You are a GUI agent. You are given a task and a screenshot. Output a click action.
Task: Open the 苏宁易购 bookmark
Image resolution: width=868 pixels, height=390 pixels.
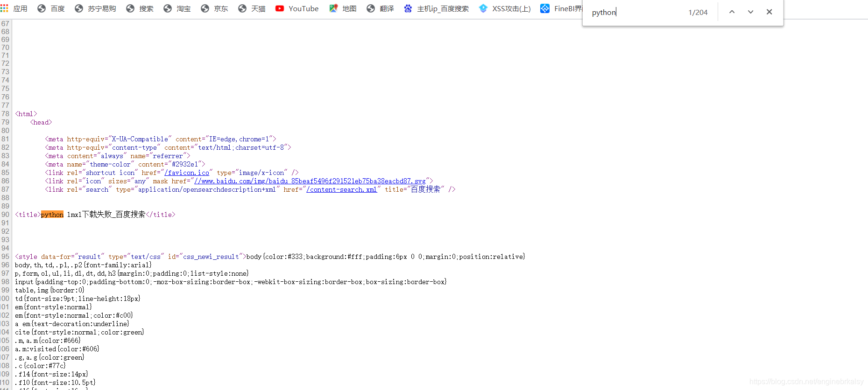[x=96, y=8]
